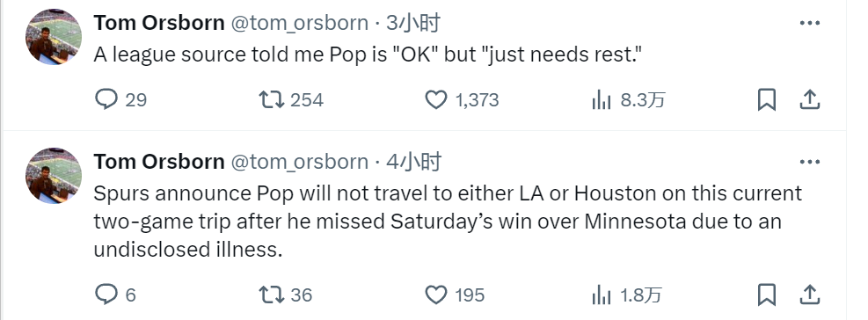
Task: Open the 4小时 timestamp link
Action: (413, 163)
